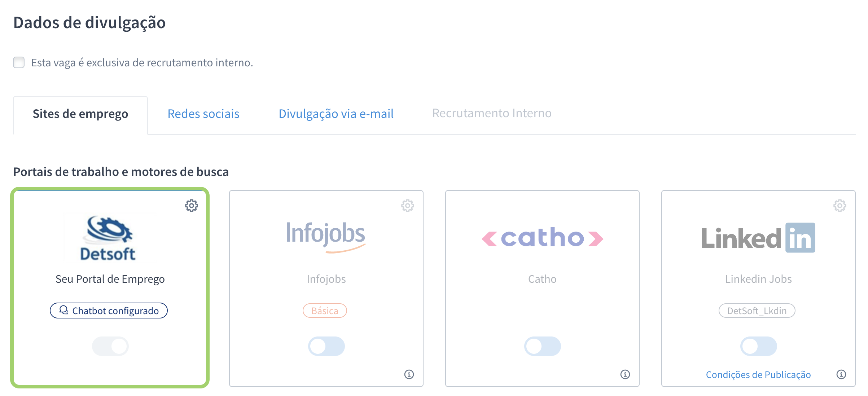Select the Sites de emprego tab
This screenshot has width=868, height=396.
(80, 114)
